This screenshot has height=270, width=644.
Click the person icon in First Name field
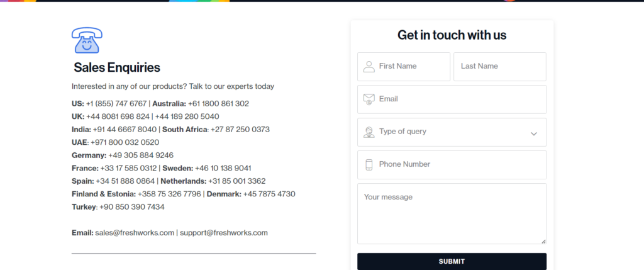(x=369, y=67)
